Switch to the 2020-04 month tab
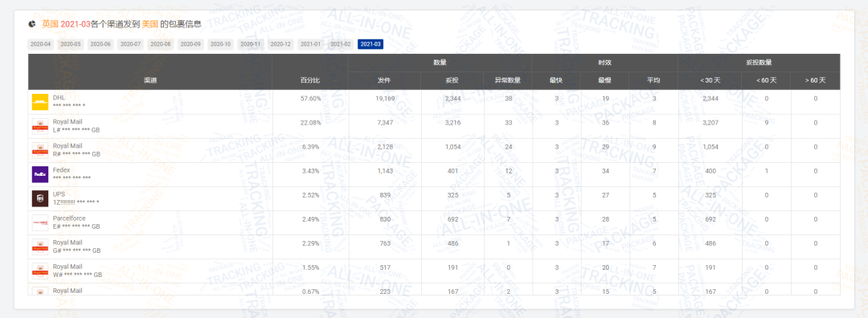Screen dimensions: 868x318 coord(40,44)
